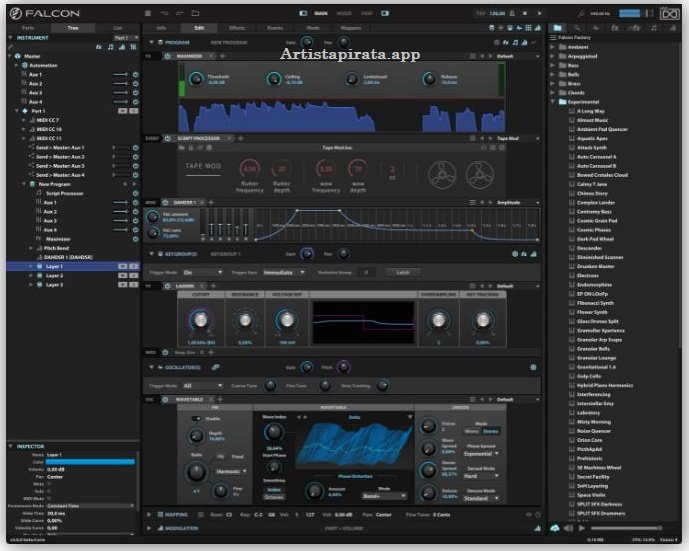This screenshot has width=689, height=551.
Task: Collapse the Experimental folder in the browser
Action: pos(552,102)
